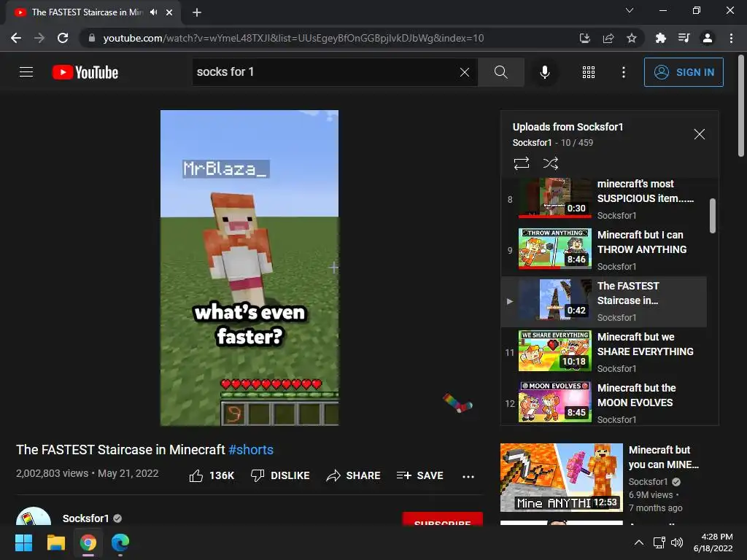This screenshot has width=747, height=560.
Task: Click the playlist panel scrollbar
Action: pyautogui.click(x=712, y=216)
